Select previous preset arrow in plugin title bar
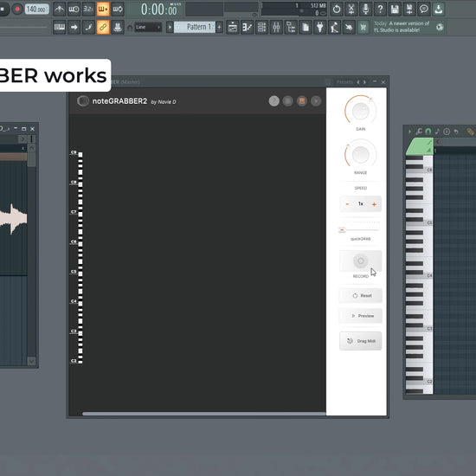Image resolution: width=476 pixels, height=476 pixels. click(358, 82)
